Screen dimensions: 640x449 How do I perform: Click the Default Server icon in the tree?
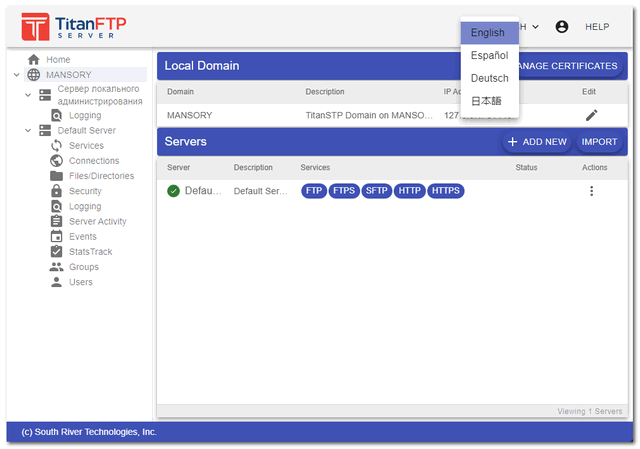tap(45, 131)
